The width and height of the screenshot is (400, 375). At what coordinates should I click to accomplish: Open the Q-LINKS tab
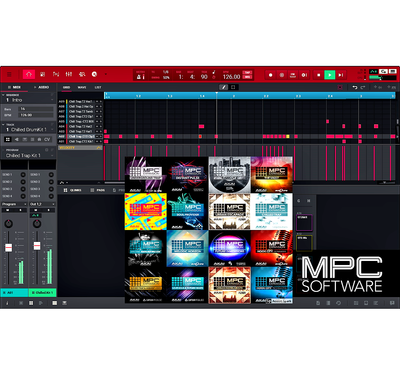click(72, 190)
